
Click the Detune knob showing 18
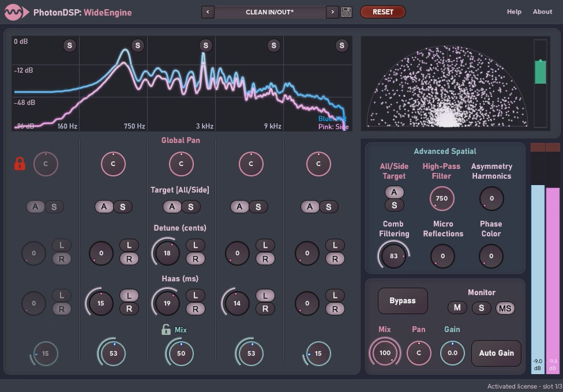pyautogui.click(x=167, y=253)
